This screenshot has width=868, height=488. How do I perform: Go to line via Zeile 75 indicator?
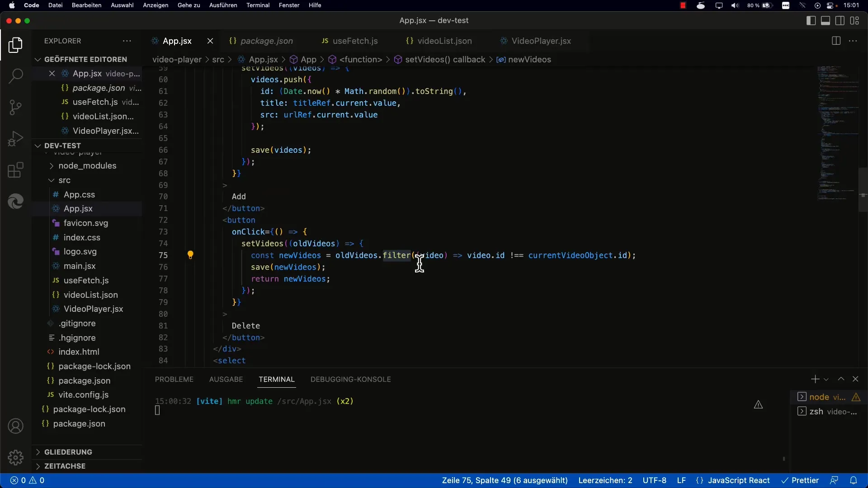click(x=505, y=480)
